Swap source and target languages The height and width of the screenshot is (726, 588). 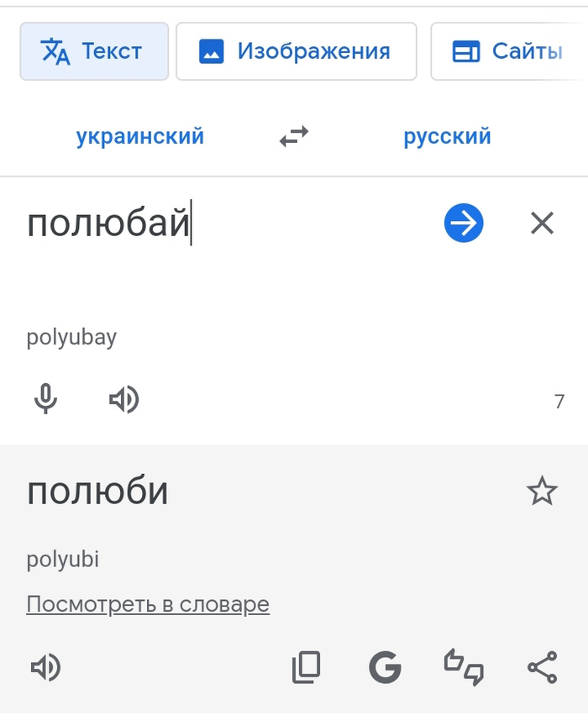coord(294,136)
